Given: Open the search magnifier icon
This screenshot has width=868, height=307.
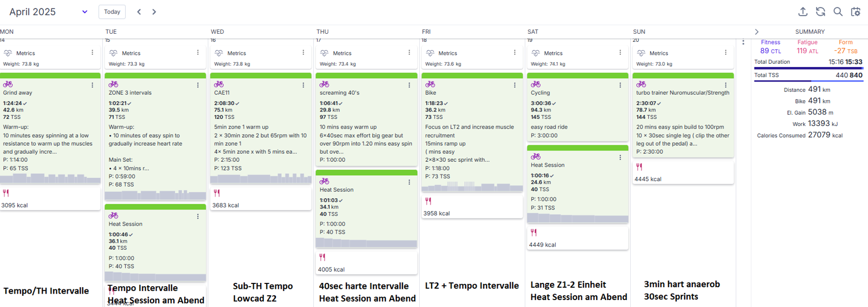Looking at the screenshot, I should (838, 12).
